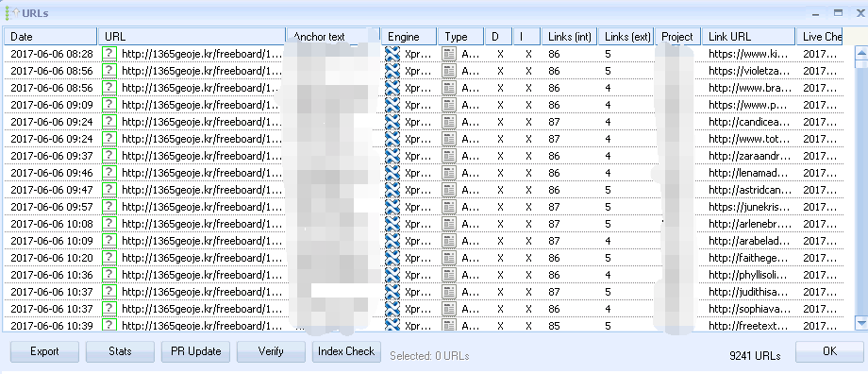868x374 pixels.
Task: Click the question-mark status icon in the 09:37 row
Action: [x=109, y=156]
